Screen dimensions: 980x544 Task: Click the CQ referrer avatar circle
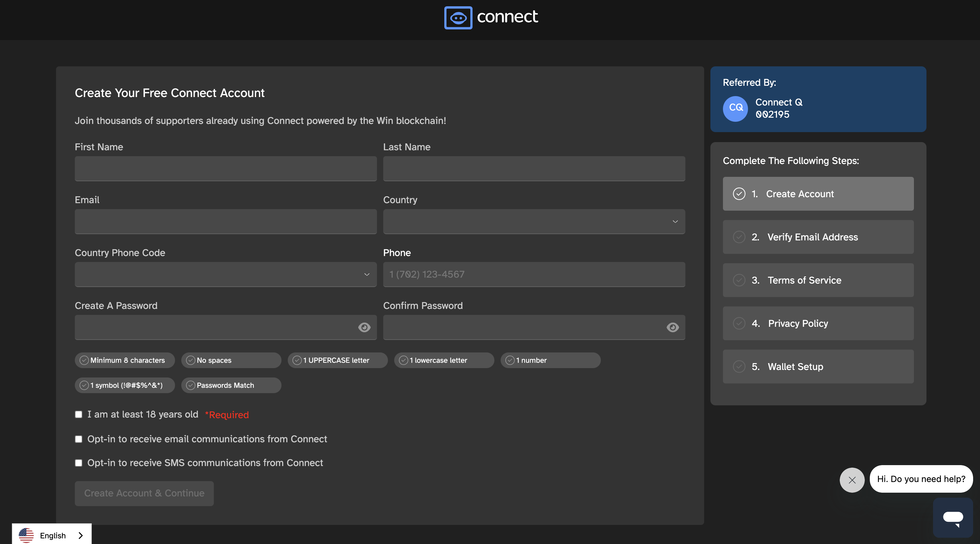coord(735,108)
